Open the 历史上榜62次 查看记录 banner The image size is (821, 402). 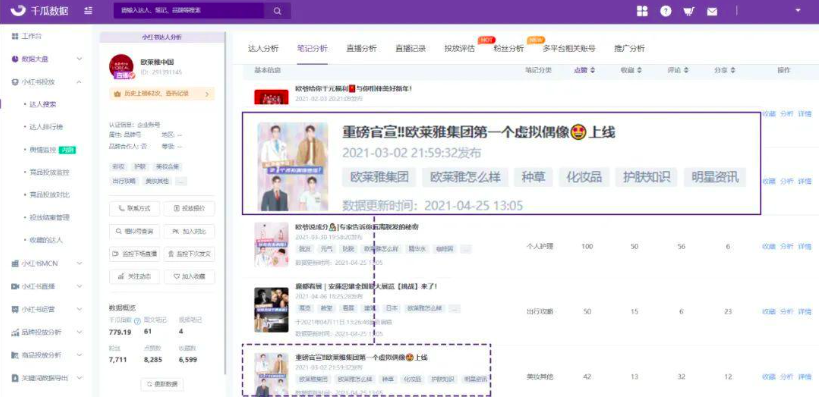[161, 94]
